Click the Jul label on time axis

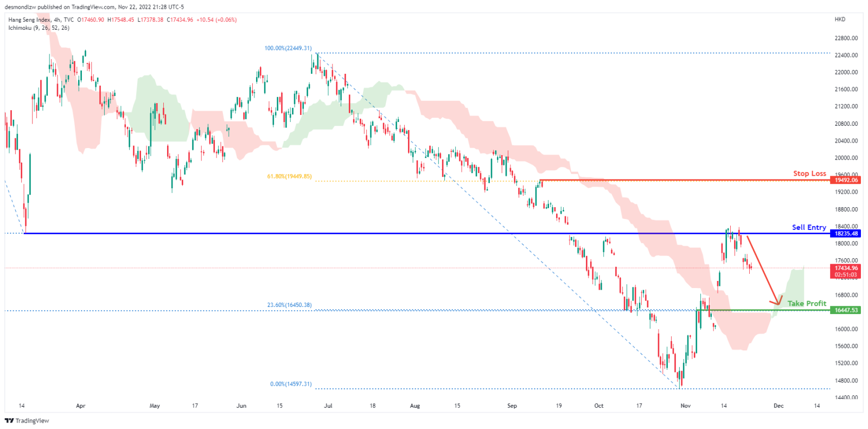[x=328, y=406]
